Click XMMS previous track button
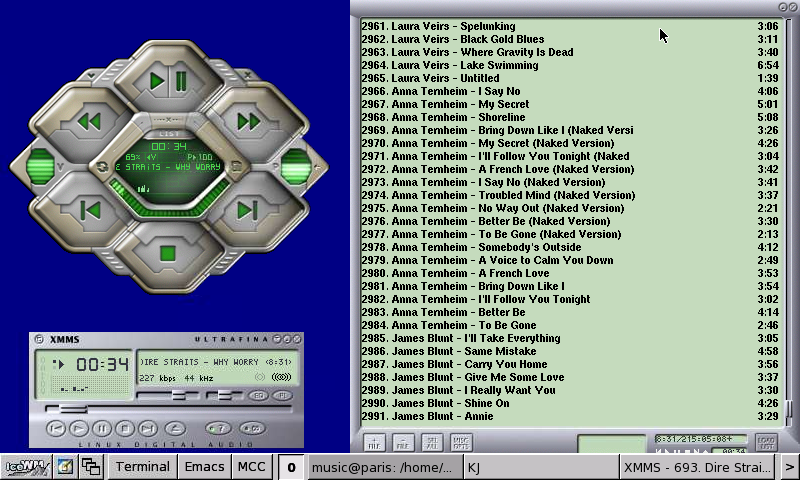This screenshot has width=800, height=480. click(x=56, y=428)
